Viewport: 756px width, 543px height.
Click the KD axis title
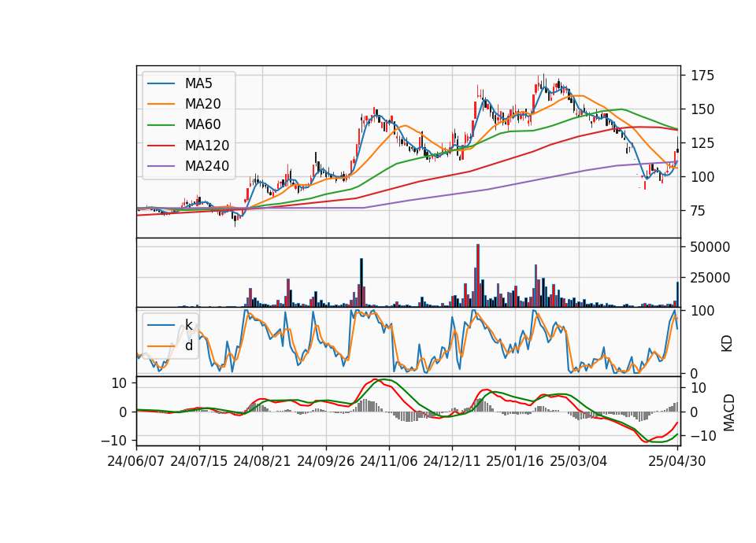click(x=727, y=344)
